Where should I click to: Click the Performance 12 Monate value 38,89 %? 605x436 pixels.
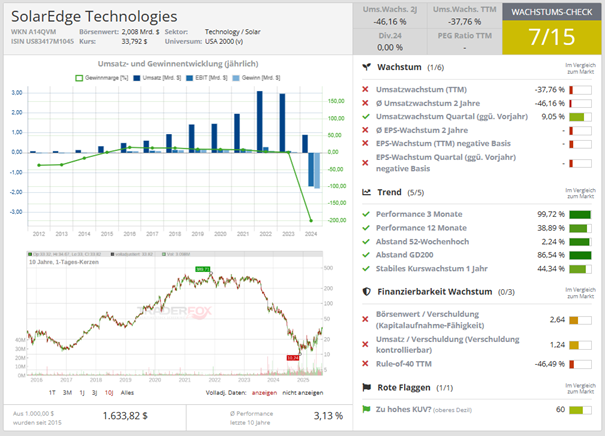click(x=551, y=228)
